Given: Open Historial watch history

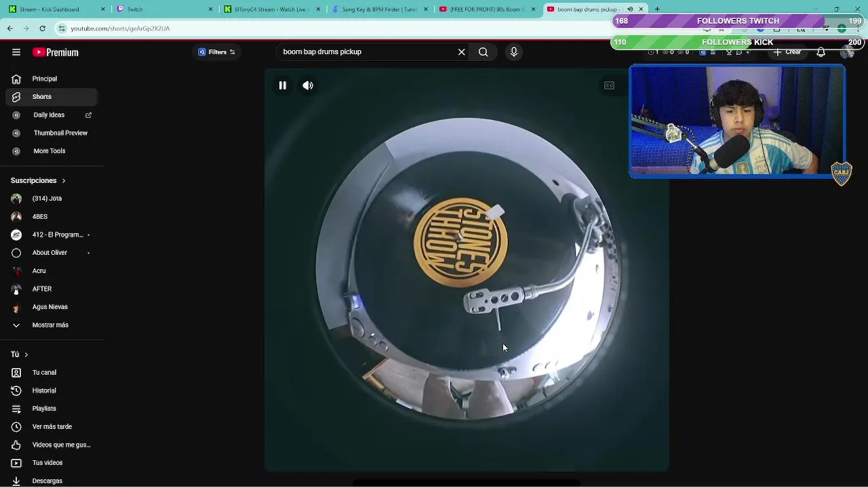Looking at the screenshot, I should 52,390.
